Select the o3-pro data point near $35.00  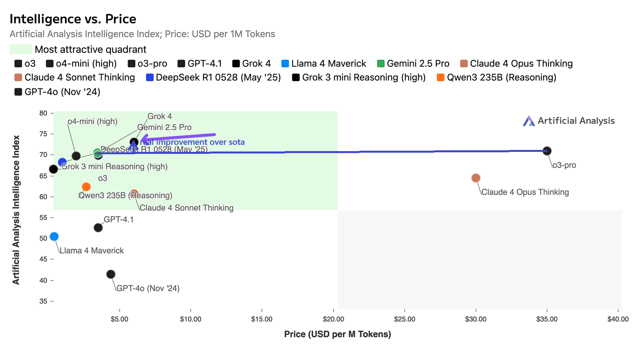pyautogui.click(x=547, y=151)
